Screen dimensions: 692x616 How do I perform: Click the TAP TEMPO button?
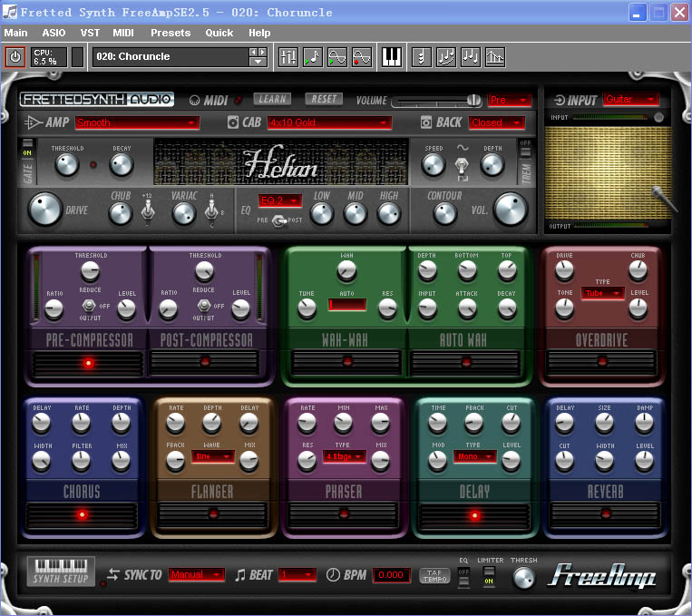coord(434,576)
